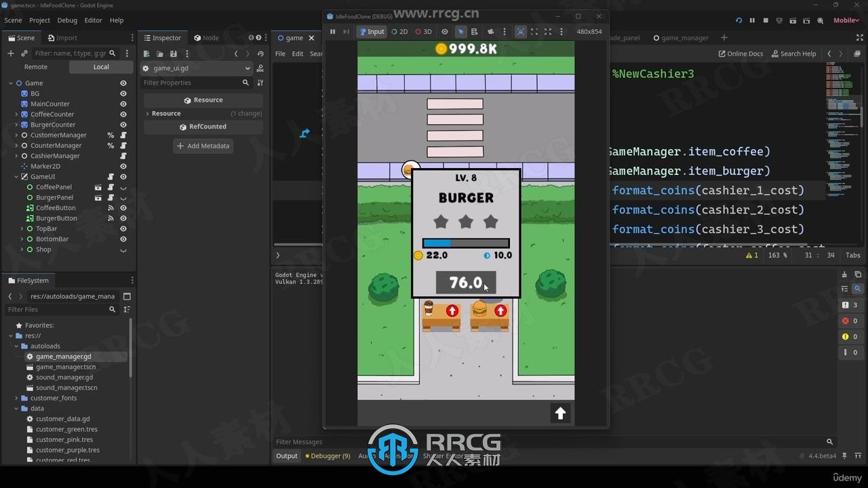Toggle selection visibility eye in game toolbar
The height and width of the screenshot is (488, 868).
445,32
